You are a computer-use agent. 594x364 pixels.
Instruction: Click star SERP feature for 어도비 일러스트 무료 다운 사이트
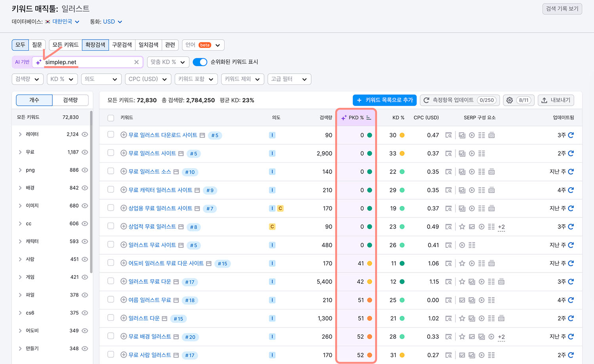[x=462, y=263]
